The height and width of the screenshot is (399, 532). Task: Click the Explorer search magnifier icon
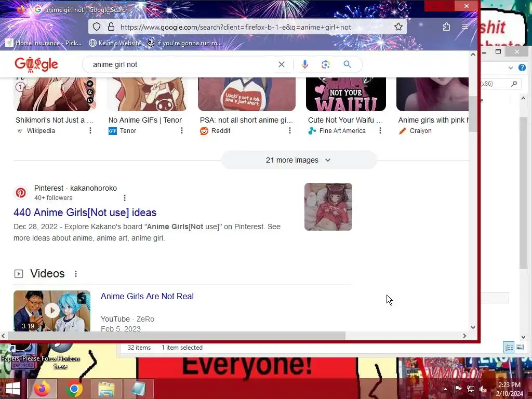tap(514, 84)
